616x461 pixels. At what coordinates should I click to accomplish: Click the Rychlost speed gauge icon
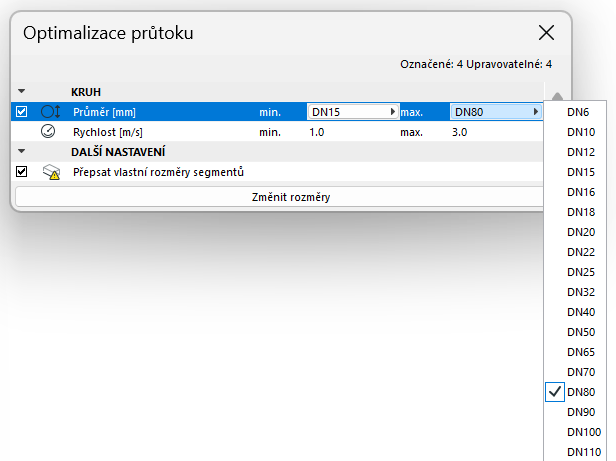[48, 131]
